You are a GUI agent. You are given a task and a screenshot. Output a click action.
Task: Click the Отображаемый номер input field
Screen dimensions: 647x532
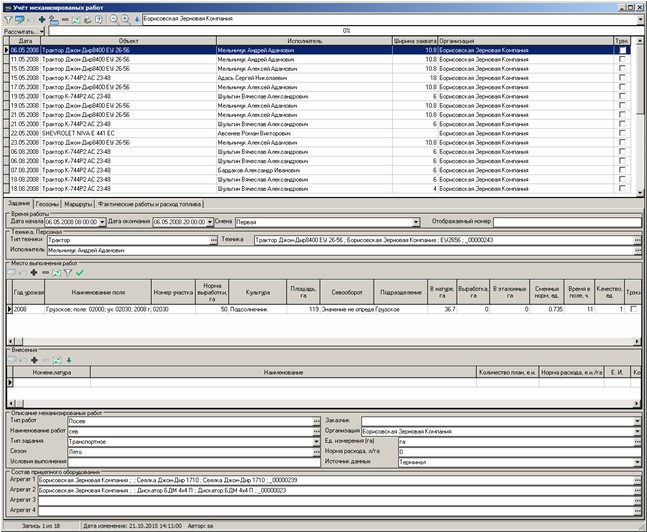[x=564, y=222]
